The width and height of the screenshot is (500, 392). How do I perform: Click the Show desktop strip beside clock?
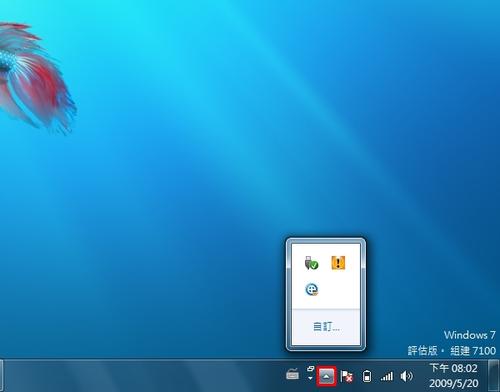493,376
